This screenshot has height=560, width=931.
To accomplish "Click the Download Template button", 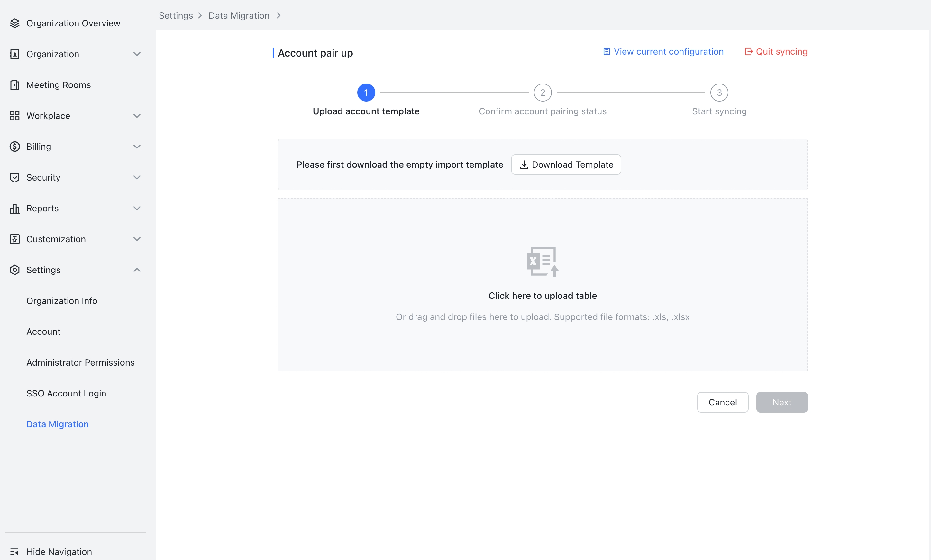I will [565, 164].
